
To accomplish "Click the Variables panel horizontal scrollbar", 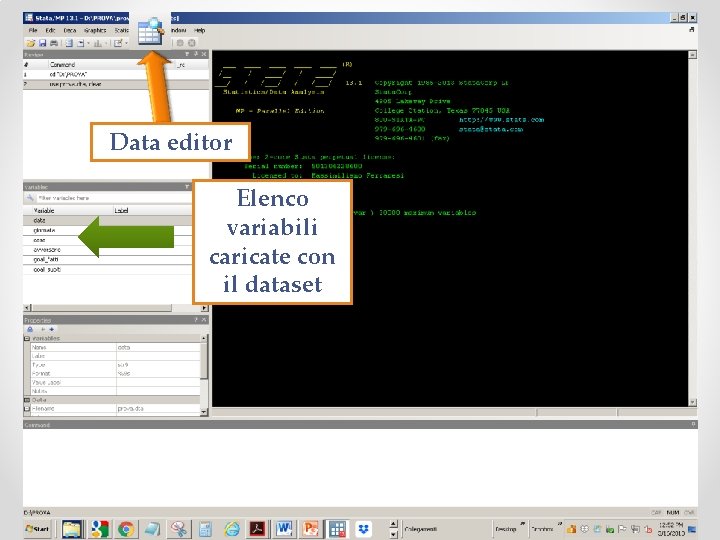I will 116,308.
